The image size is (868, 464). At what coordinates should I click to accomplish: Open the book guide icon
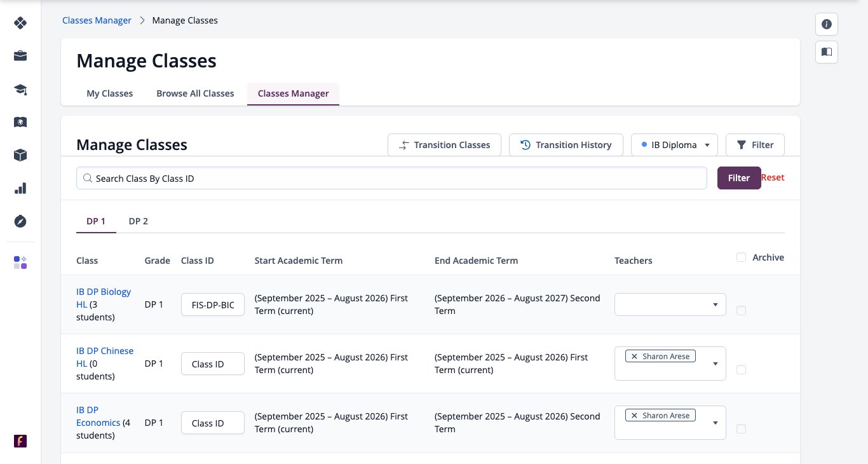(x=827, y=52)
